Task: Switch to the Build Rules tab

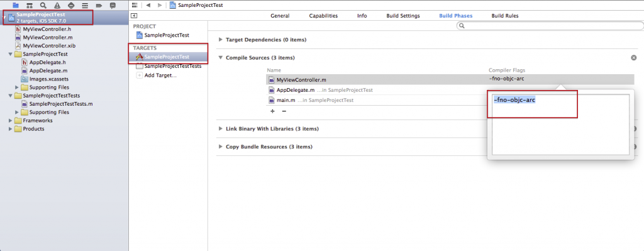Action: click(505, 16)
